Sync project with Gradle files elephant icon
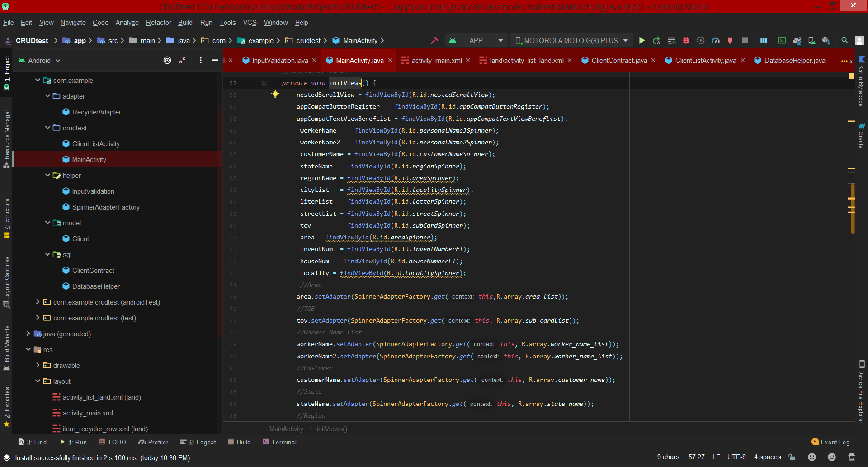The image size is (868, 467). 797,40
